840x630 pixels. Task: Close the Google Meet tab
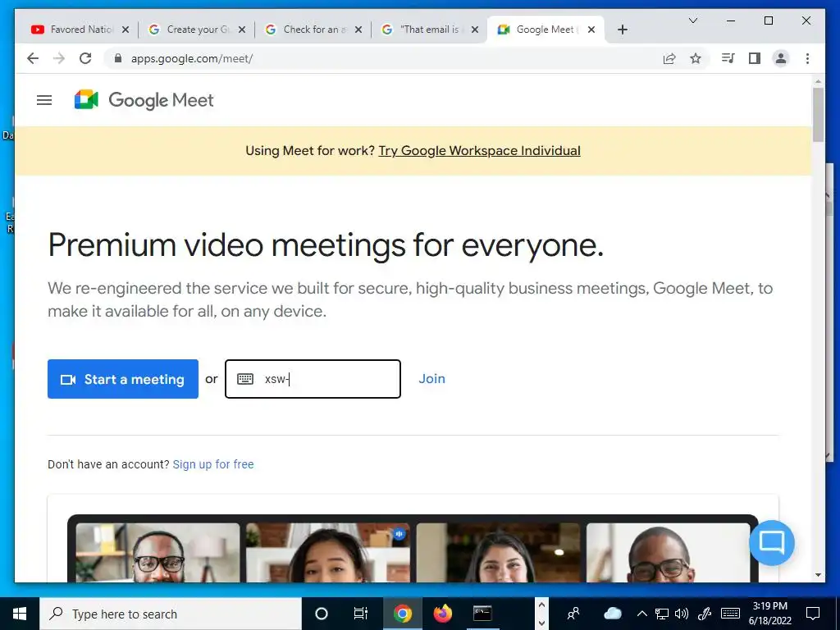click(x=591, y=30)
